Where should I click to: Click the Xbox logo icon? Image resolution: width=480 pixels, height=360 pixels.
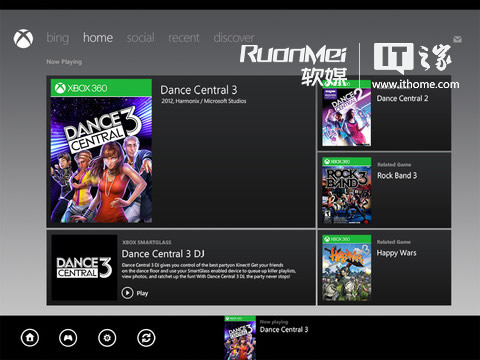(23, 39)
